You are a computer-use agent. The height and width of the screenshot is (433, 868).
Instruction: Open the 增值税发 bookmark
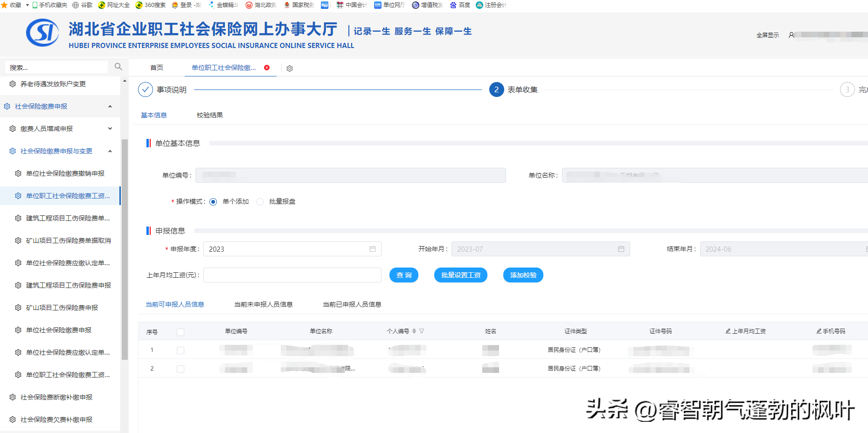pyautogui.click(x=427, y=5)
